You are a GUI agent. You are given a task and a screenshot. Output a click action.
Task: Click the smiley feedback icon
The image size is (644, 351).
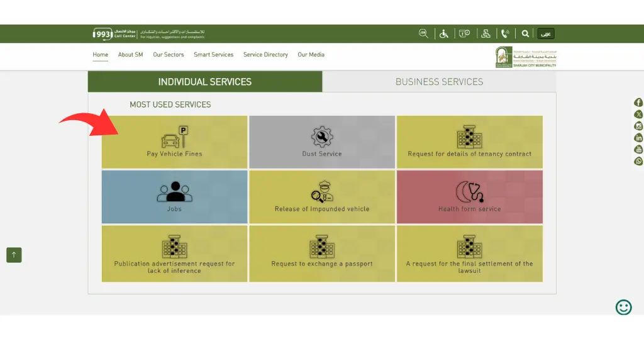(623, 307)
